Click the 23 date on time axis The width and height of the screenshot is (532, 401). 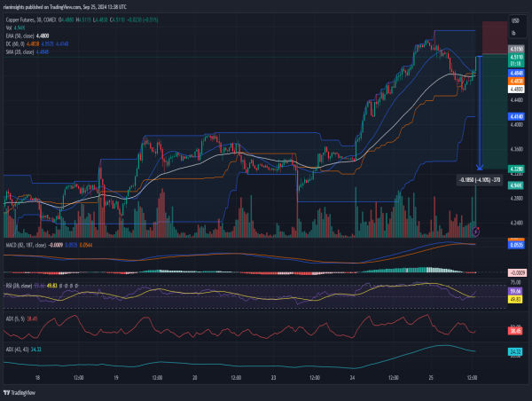point(273,378)
